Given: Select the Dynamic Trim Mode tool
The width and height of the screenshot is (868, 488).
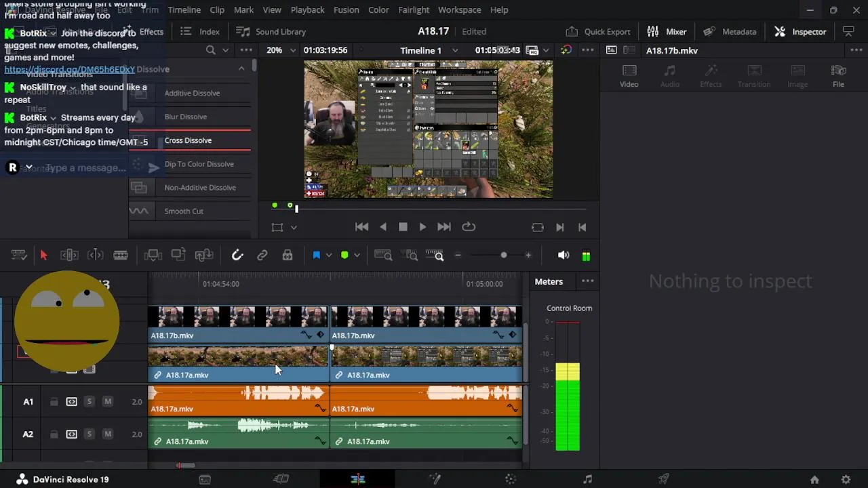Looking at the screenshot, I should tap(96, 255).
